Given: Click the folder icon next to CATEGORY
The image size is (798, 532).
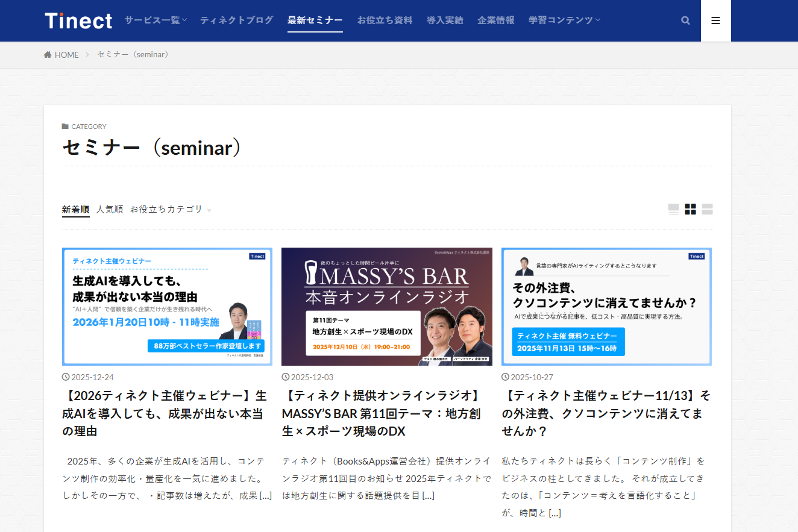Looking at the screenshot, I should [x=65, y=126].
